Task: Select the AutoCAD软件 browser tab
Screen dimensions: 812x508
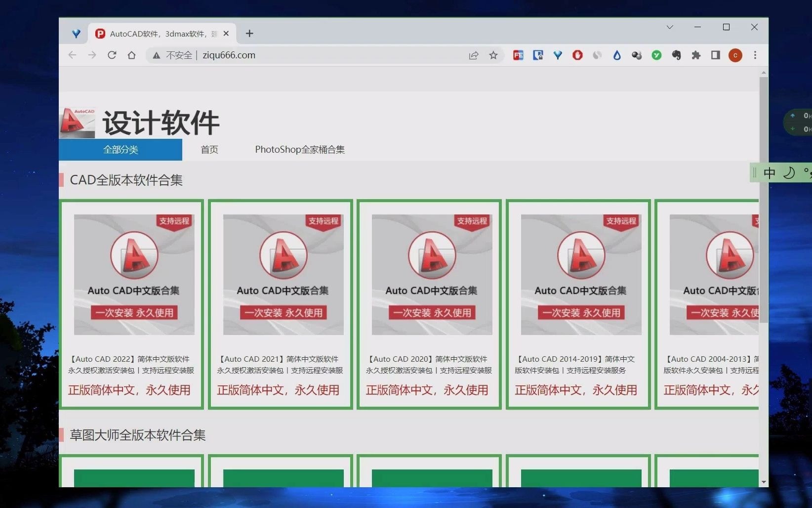Action: tap(162, 34)
